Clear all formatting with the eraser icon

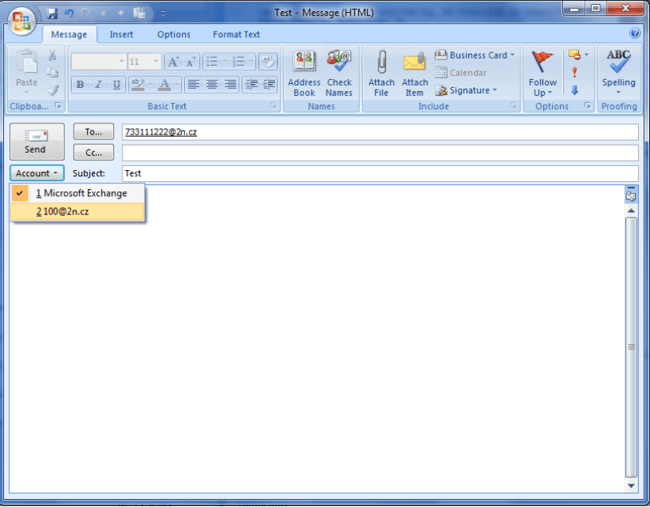coord(267,62)
